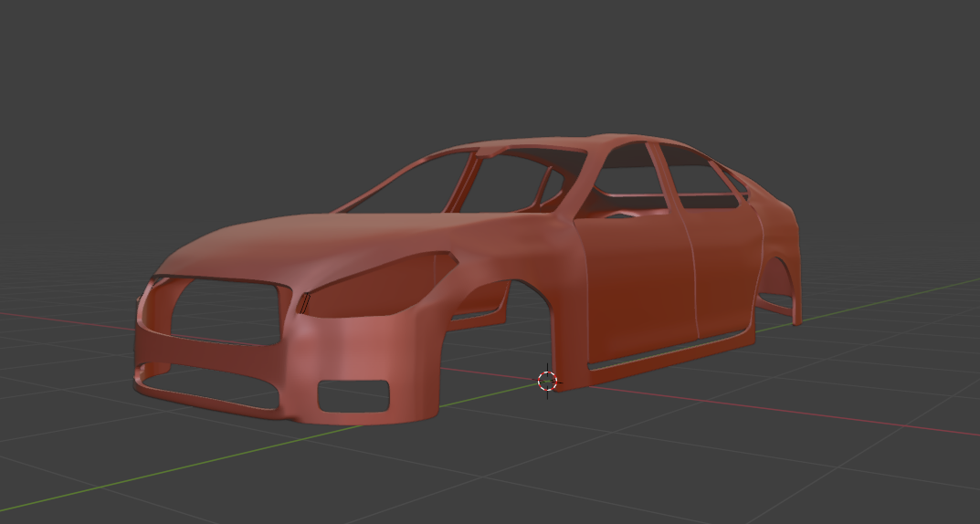Click the 3D cursor at the world origin
Viewport: 980px width, 524px height.
(x=547, y=381)
